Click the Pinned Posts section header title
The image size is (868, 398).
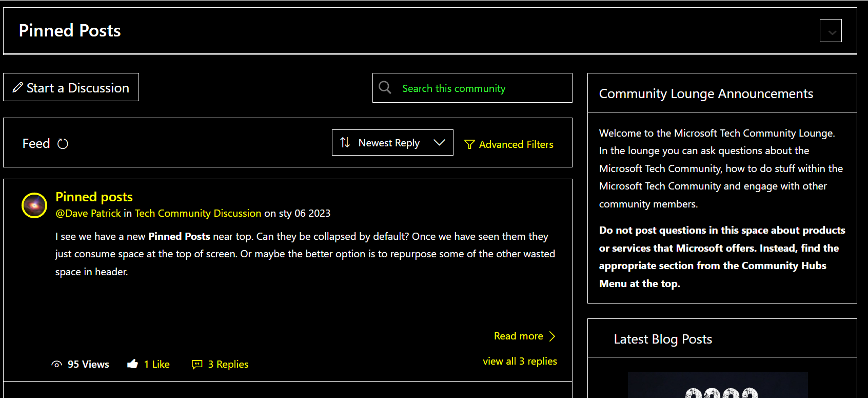pos(70,30)
